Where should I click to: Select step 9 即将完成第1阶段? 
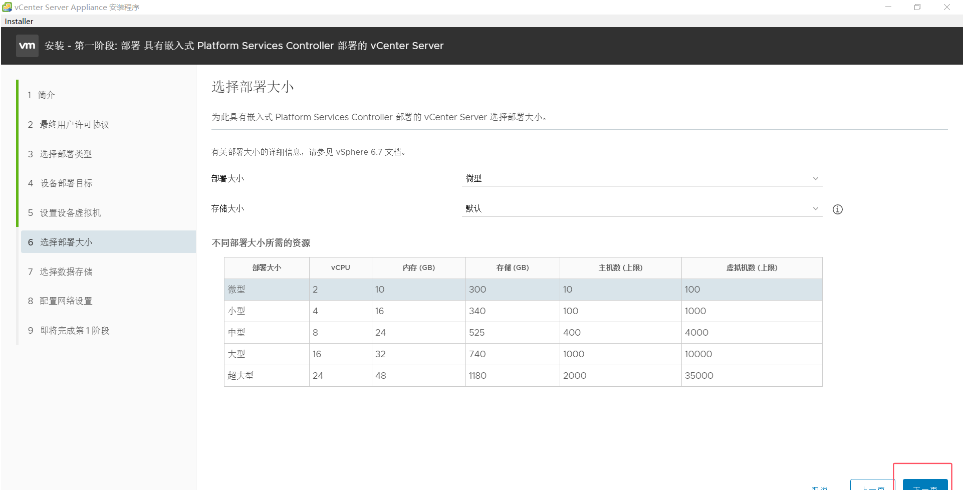69,331
